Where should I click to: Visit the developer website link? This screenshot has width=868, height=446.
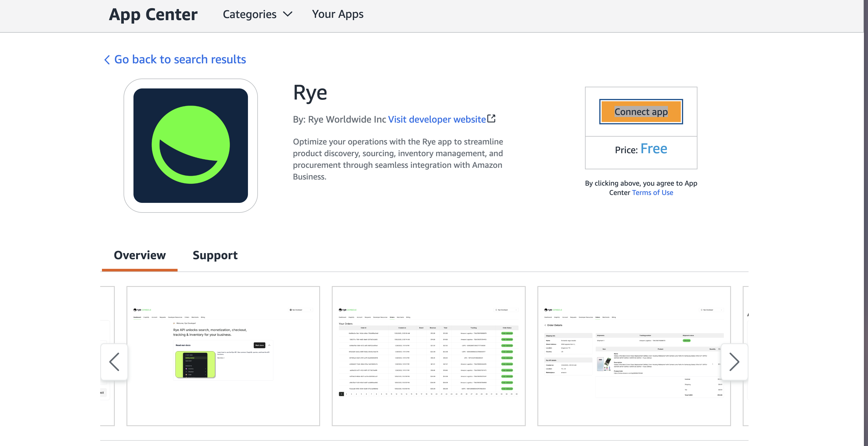coord(436,119)
